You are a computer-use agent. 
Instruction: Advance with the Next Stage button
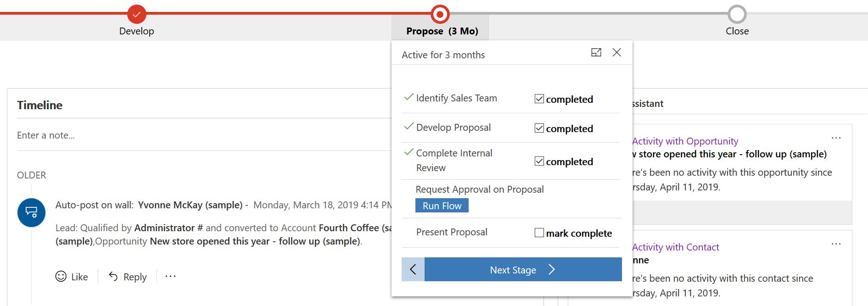coord(523,269)
